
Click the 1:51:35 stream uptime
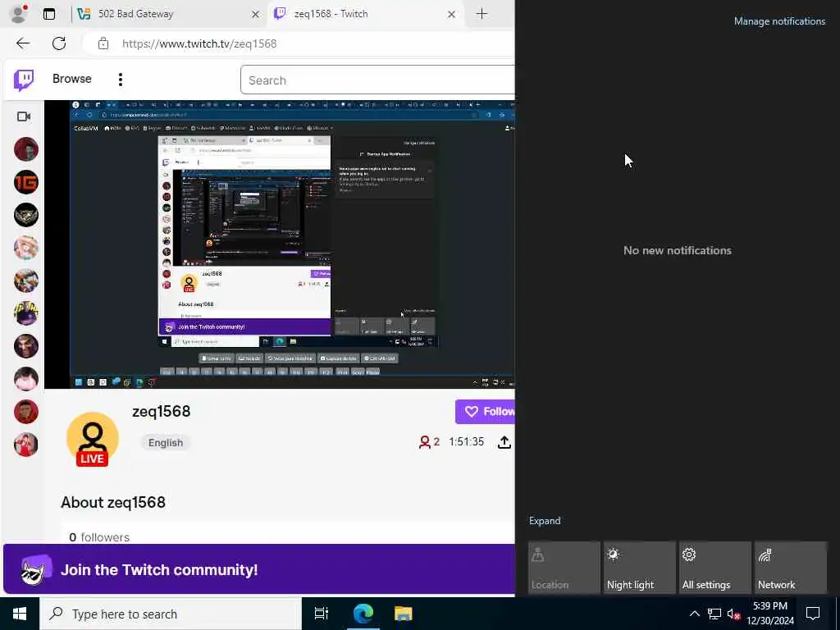click(466, 442)
